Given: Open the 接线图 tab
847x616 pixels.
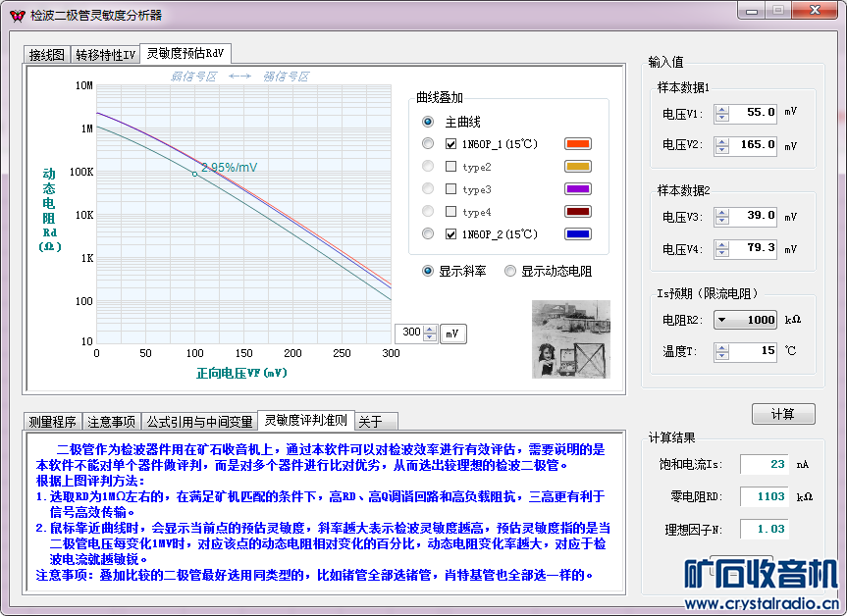Looking at the screenshot, I should coord(47,55).
